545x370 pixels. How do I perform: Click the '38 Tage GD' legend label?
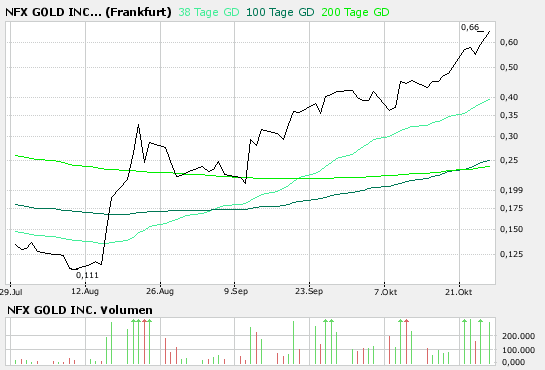click(x=209, y=13)
